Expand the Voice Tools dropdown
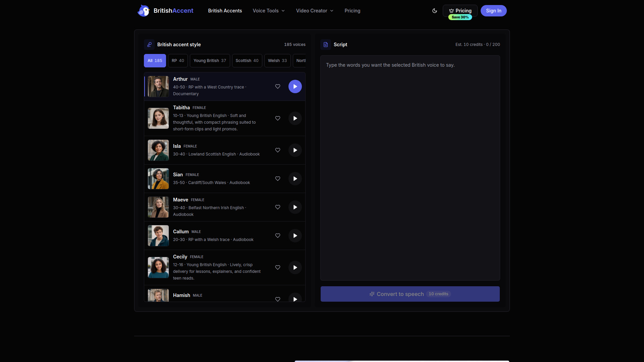This screenshot has width=644, height=362. coord(269,11)
